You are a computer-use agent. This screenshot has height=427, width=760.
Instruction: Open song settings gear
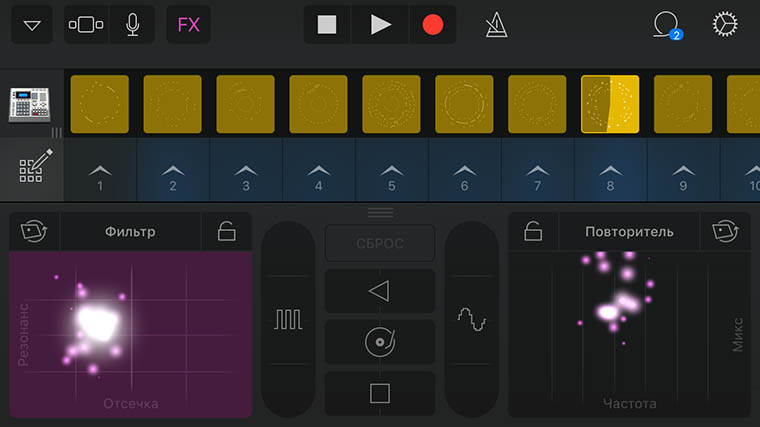[x=725, y=25]
